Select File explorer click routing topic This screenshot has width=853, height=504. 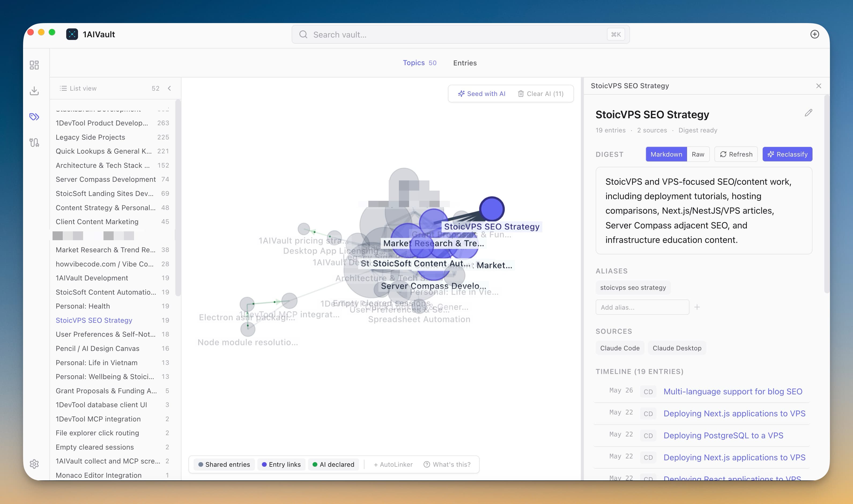click(x=112, y=433)
